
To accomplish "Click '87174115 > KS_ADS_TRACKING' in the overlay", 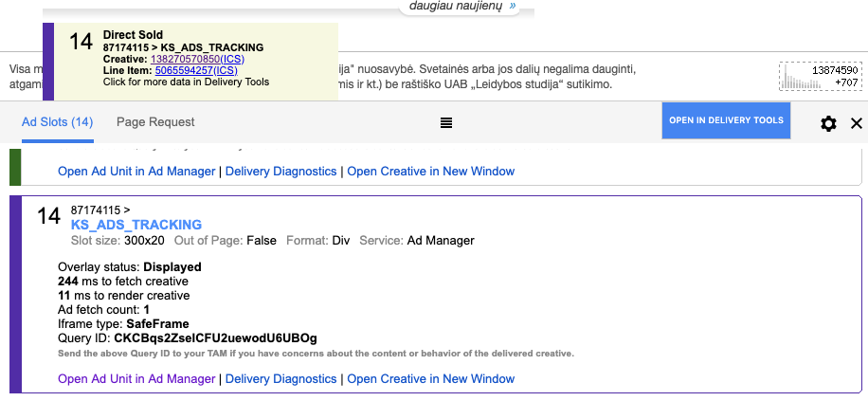I will click(183, 47).
